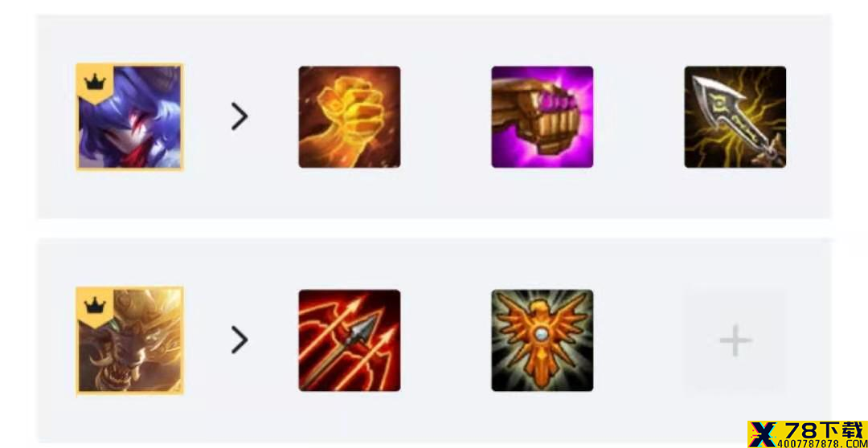Image resolution: width=868 pixels, height=448 pixels.
Task: Choose the orange eagle emblem item
Action: [x=542, y=340]
